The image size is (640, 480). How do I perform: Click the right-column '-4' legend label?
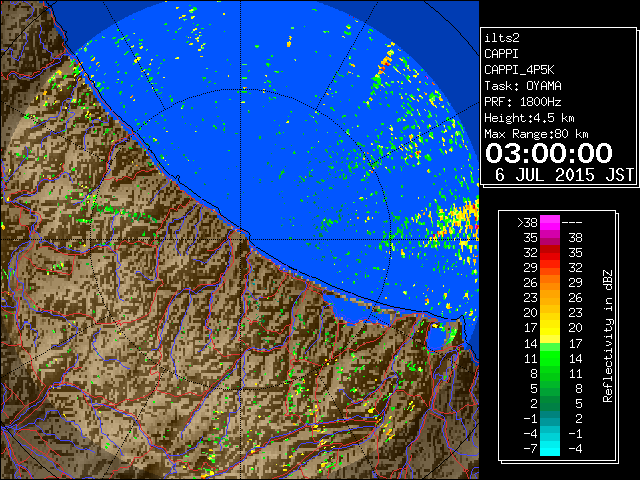pos(575,449)
